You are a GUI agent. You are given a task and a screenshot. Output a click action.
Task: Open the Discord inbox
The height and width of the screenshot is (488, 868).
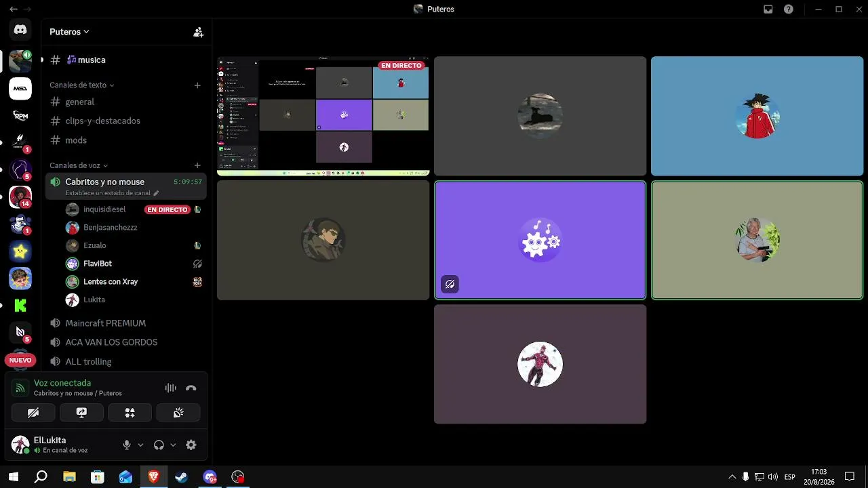pyautogui.click(x=768, y=9)
